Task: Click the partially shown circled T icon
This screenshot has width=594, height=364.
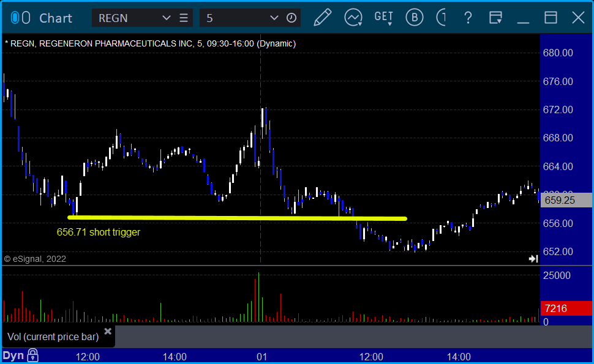Action: [x=441, y=17]
